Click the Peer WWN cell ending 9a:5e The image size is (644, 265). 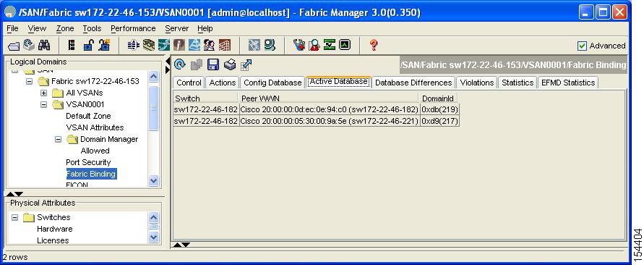[x=330, y=122]
